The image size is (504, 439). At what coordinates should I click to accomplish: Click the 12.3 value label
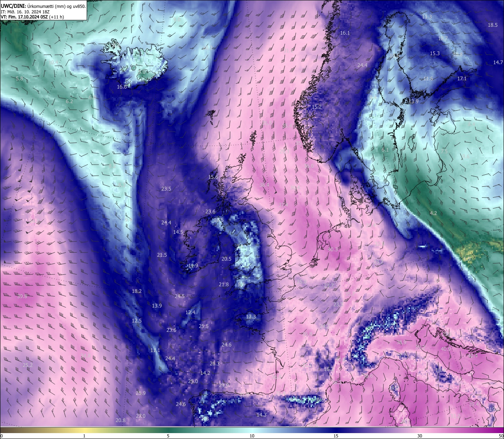pyautogui.click(x=251, y=317)
